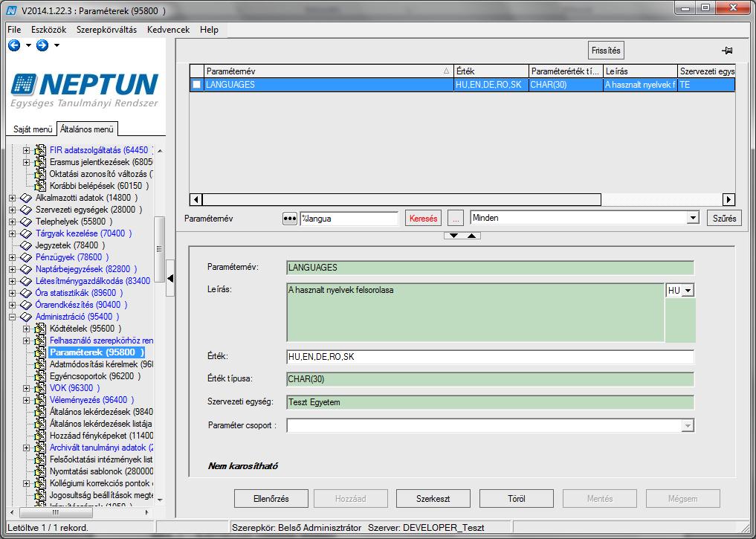Click the table horizontal scrollbar thumb
Image resolution: width=756 pixels, height=539 pixels.
401,199
